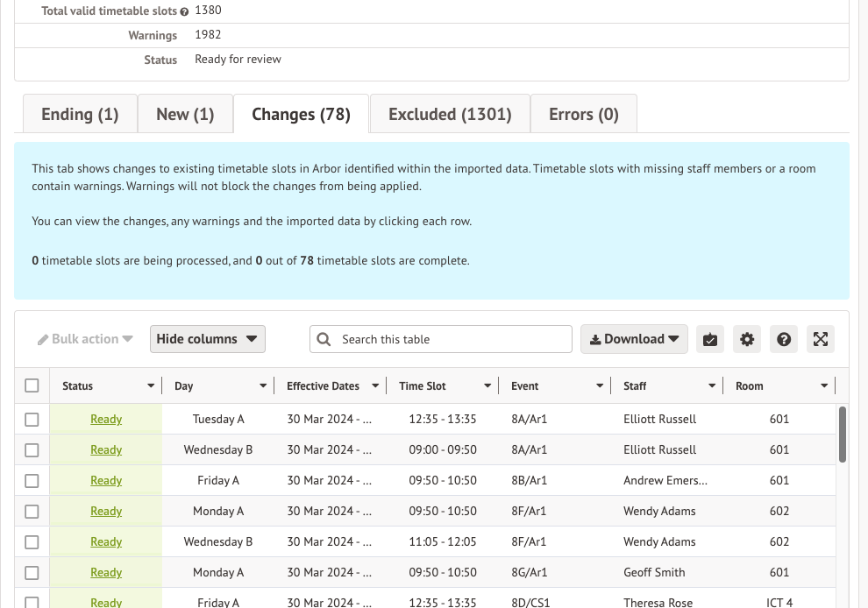Toggle the select-all checkbox in table header
868x608 pixels.
(32, 385)
